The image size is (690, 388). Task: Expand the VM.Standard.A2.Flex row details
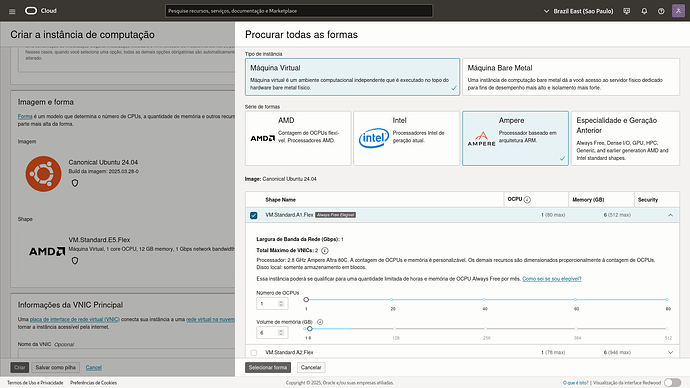pos(670,352)
